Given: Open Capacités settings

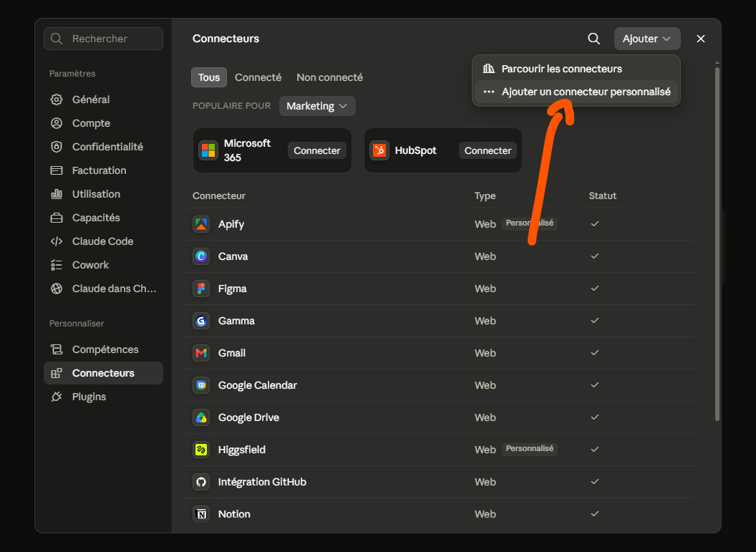Looking at the screenshot, I should coord(103,218).
